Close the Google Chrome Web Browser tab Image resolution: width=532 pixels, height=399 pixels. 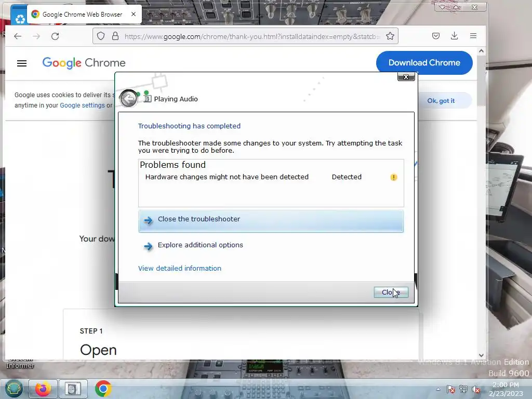(x=134, y=14)
